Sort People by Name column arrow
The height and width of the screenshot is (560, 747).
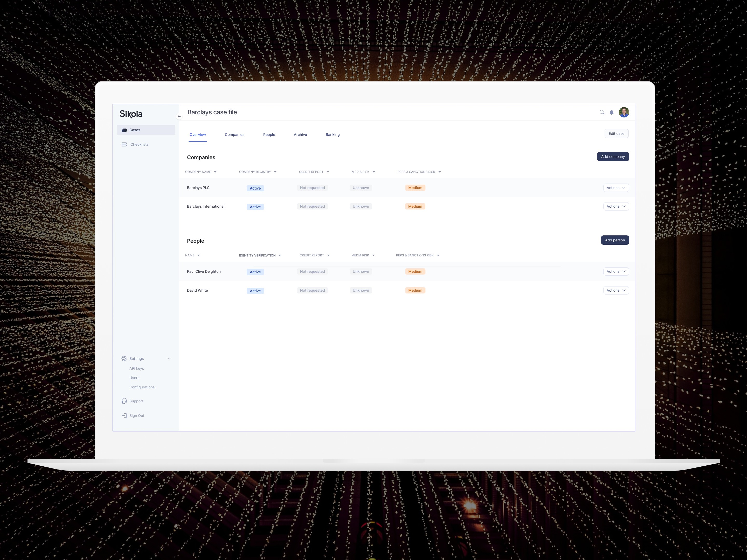pyautogui.click(x=199, y=256)
